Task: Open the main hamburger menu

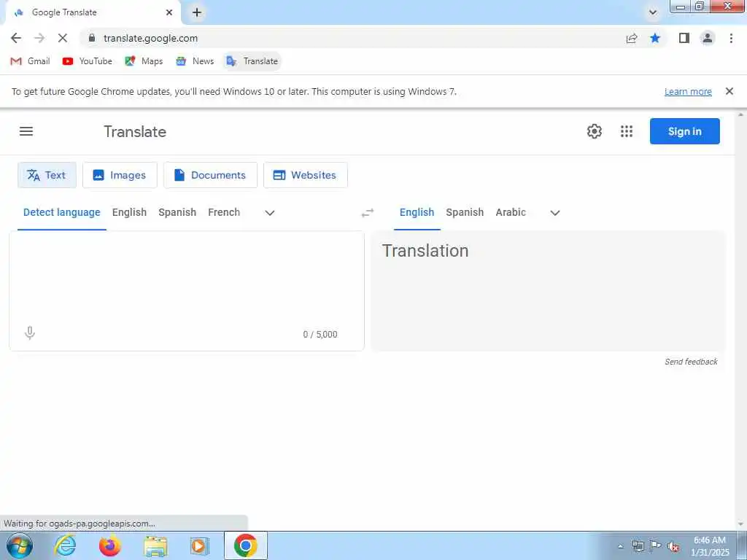Action: point(26,131)
